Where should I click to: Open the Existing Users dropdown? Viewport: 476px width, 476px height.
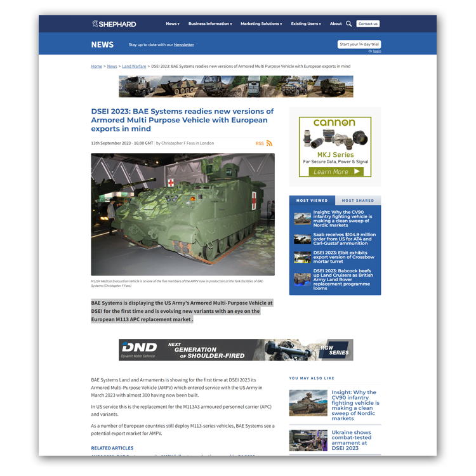pyautogui.click(x=306, y=23)
